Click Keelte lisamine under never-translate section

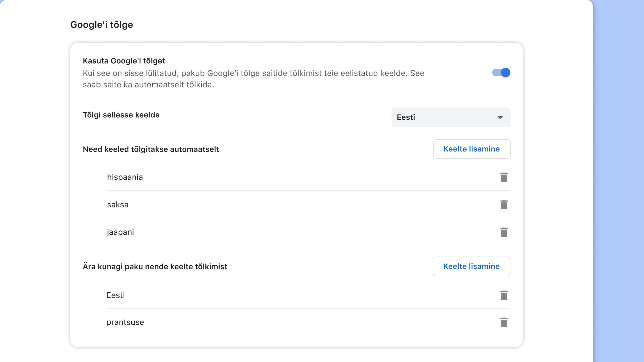(x=471, y=266)
